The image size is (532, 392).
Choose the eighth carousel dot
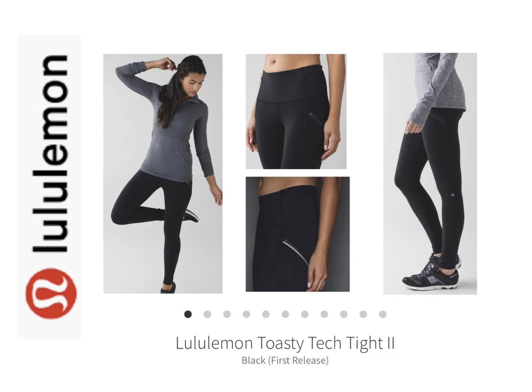(x=325, y=314)
